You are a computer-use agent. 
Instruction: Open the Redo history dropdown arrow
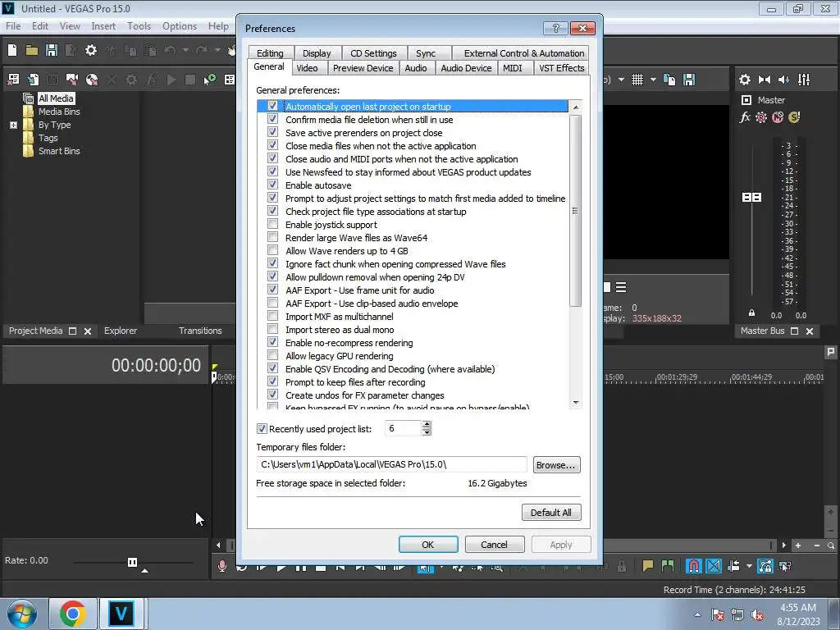[217, 50]
